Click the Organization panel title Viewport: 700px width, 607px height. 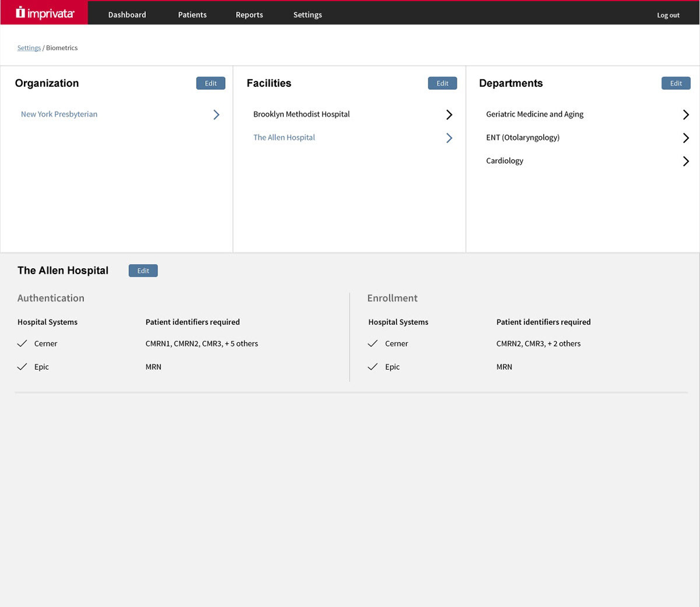pyautogui.click(x=47, y=83)
